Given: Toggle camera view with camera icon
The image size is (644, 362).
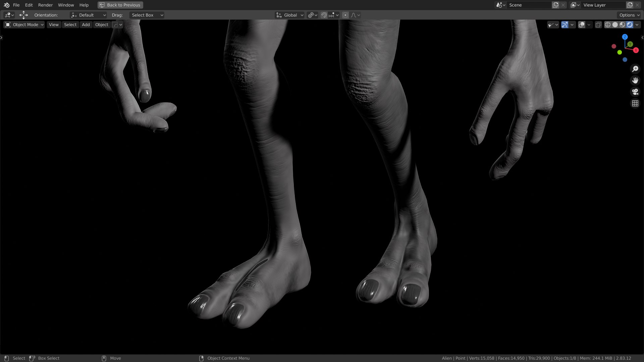Looking at the screenshot, I should (x=635, y=92).
